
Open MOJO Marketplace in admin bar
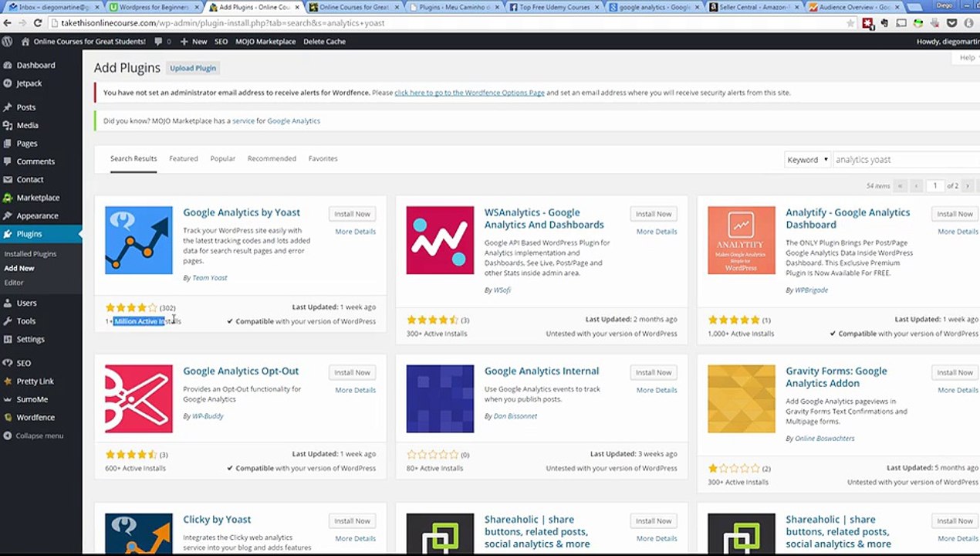pyautogui.click(x=265, y=41)
